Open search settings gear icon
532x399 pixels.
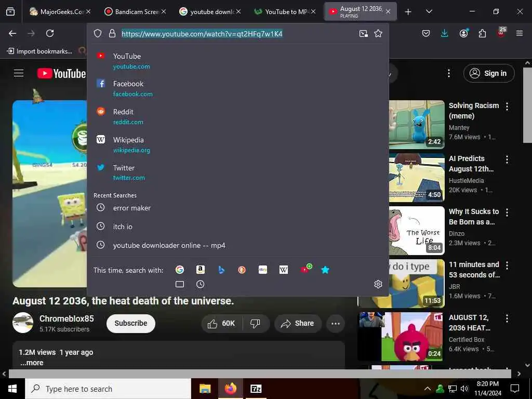coord(378,284)
